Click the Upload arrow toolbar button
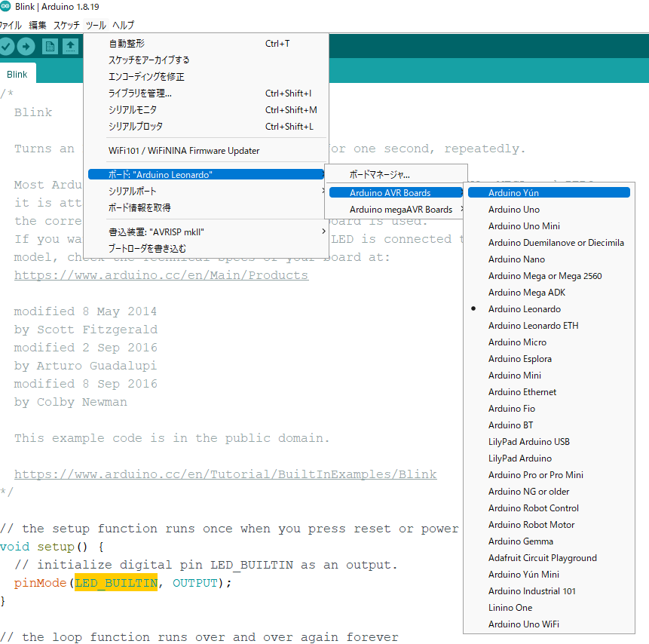649x644 pixels. click(x=26, y=47)
